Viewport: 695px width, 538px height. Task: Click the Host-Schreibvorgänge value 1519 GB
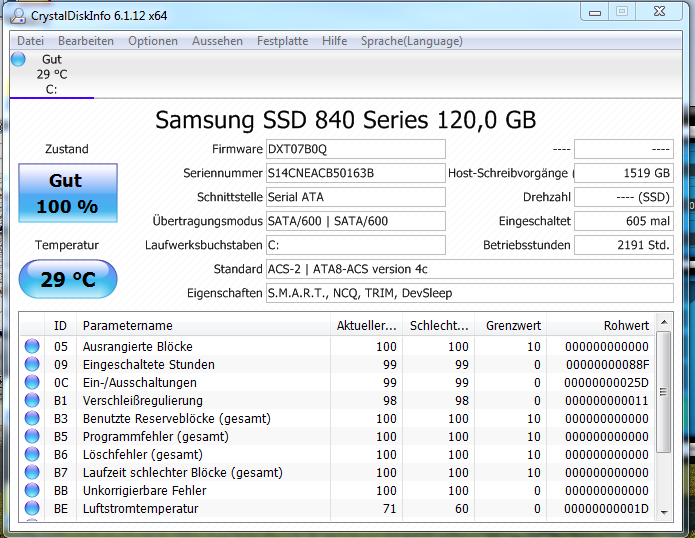coord(624,173)
